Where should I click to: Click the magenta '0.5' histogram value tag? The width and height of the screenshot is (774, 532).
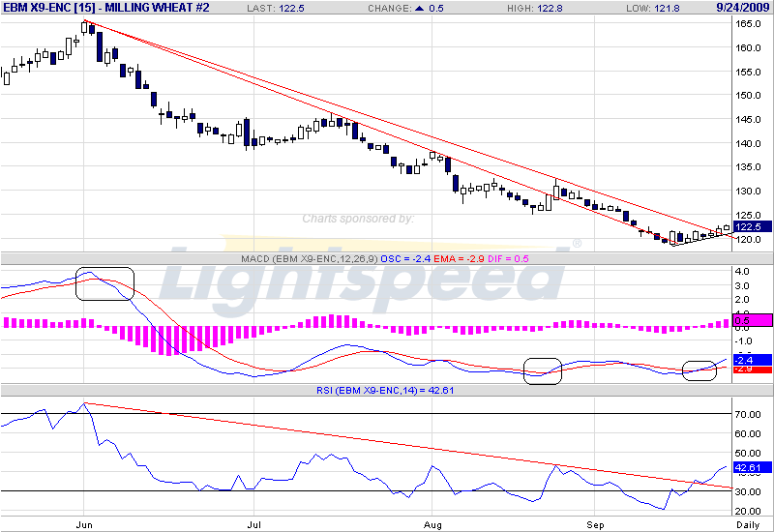click(x=753, y=320)
